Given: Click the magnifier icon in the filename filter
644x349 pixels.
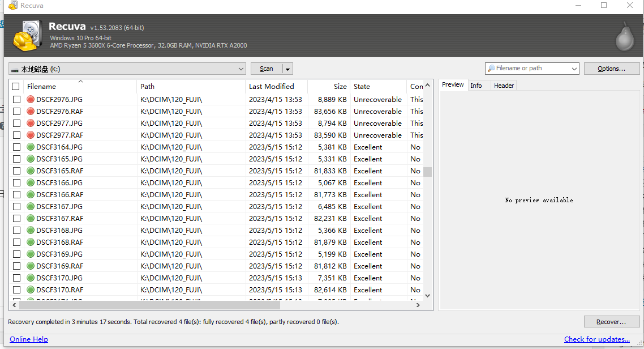Looking at the screenshot, I should point(491,68).
